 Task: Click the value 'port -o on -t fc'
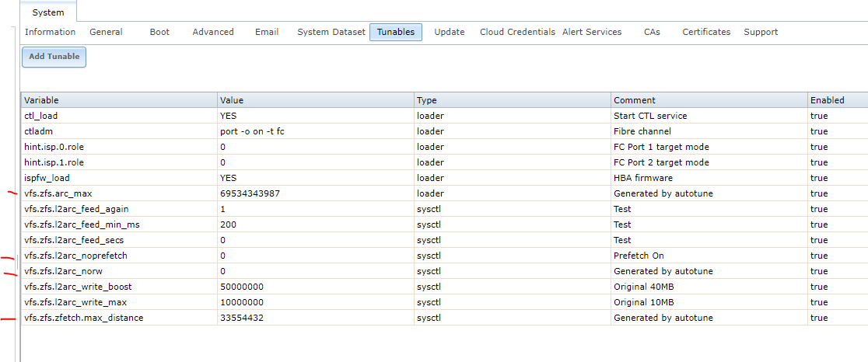tap(253, 131)
